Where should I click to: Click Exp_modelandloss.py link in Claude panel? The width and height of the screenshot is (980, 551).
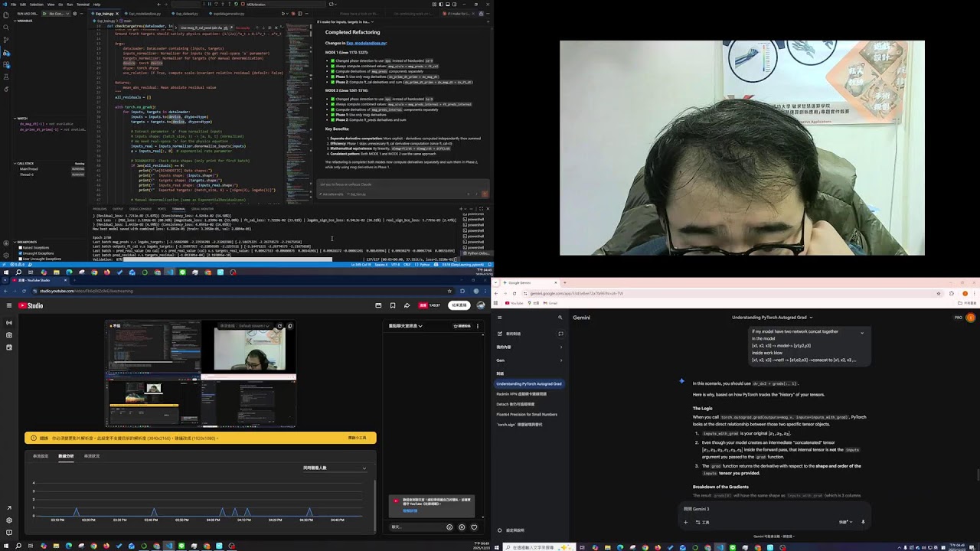tap(366, 43)
